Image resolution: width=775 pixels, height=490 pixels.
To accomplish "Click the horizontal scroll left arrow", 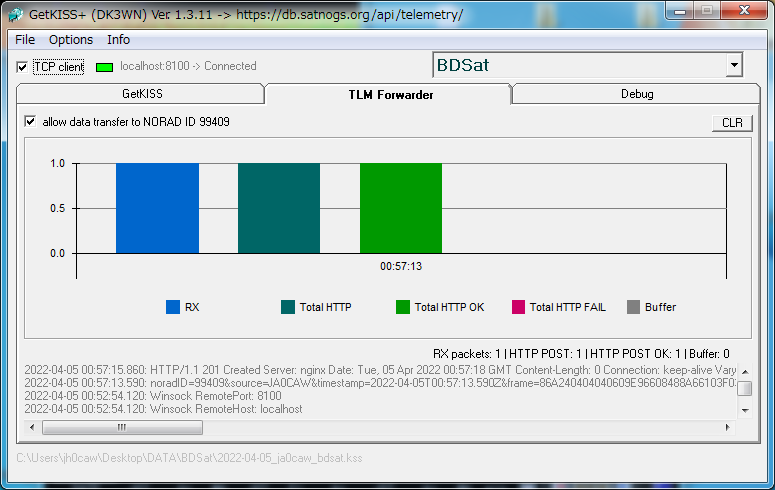I will [x=33, y=427].
